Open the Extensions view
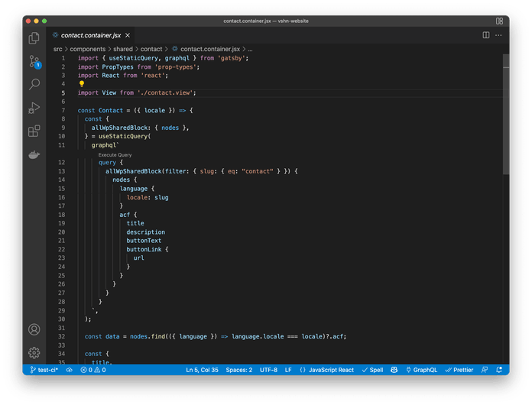Image resolution: width=532 pixels, height=405 pixels. pyautogui.click(x=34, y=131)
